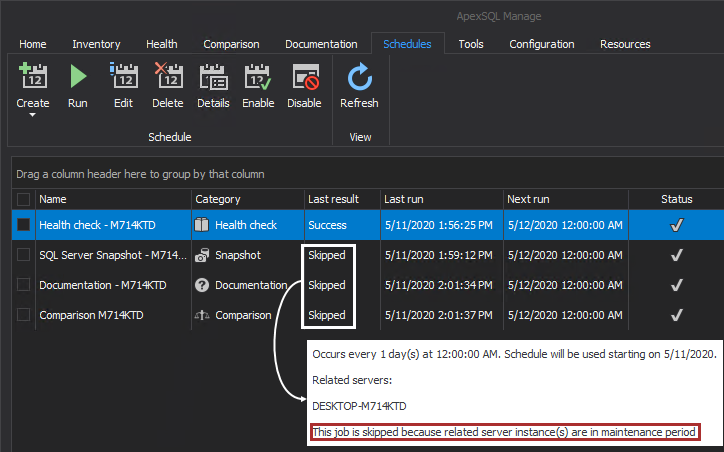Select the Documentation ribbon tab
The image size is (724, 452).
pos(321,44)
